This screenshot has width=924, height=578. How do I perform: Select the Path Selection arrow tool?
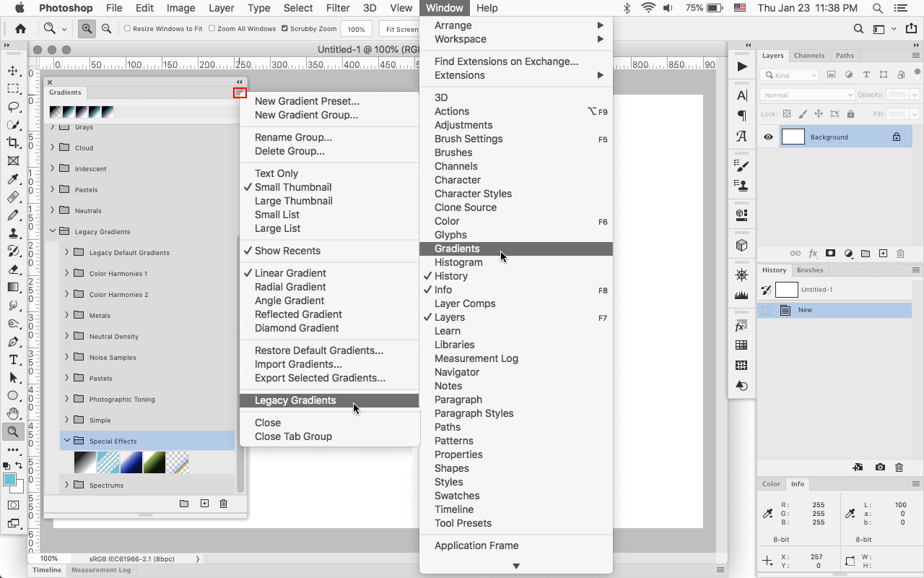click(13, 378)
